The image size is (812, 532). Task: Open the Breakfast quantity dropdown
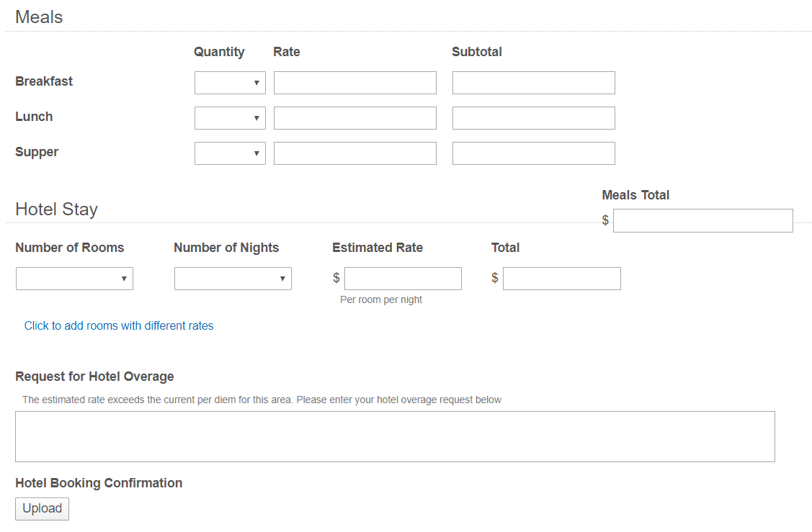click(230, 83)
